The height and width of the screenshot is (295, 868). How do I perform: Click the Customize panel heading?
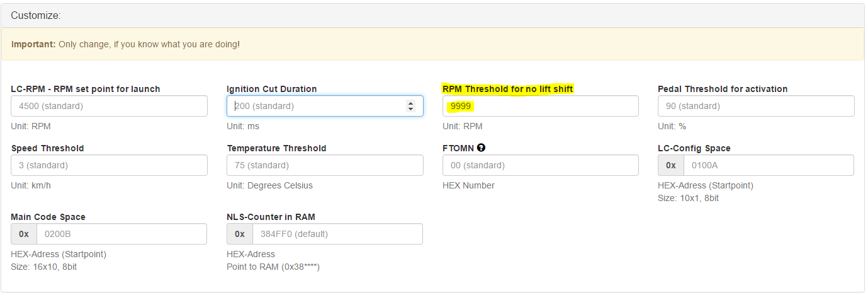tap(433, 15)
